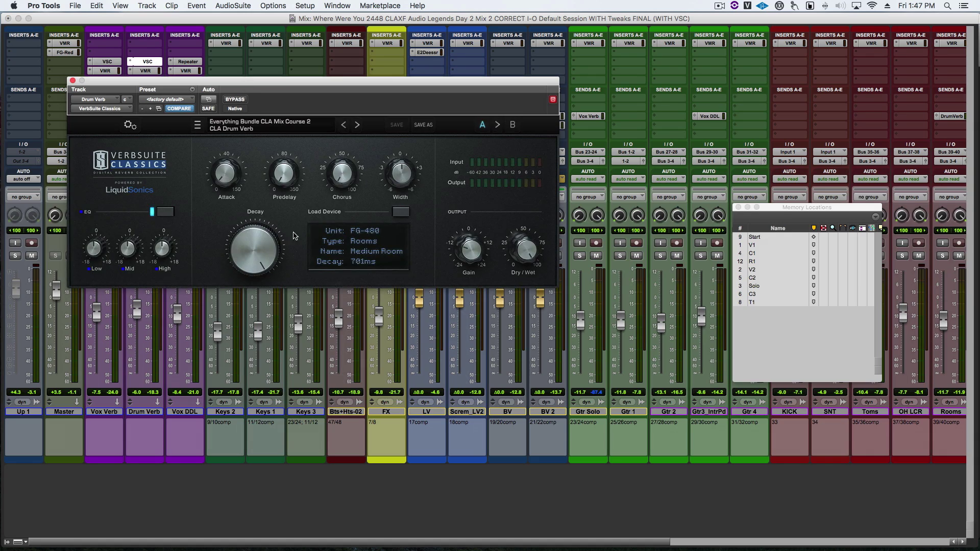
Task: Click the marker icon in the Solo row
Action: (x=814, y=286)
